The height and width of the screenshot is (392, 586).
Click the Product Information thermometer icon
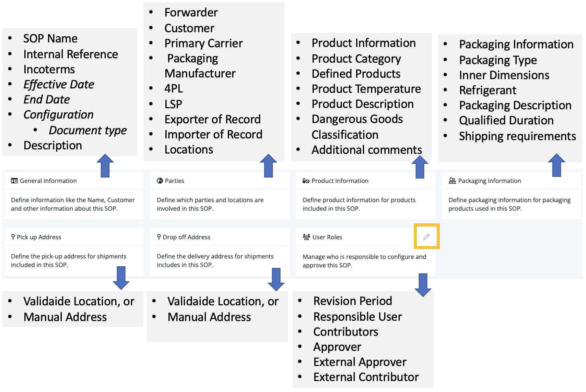[305, 181]
